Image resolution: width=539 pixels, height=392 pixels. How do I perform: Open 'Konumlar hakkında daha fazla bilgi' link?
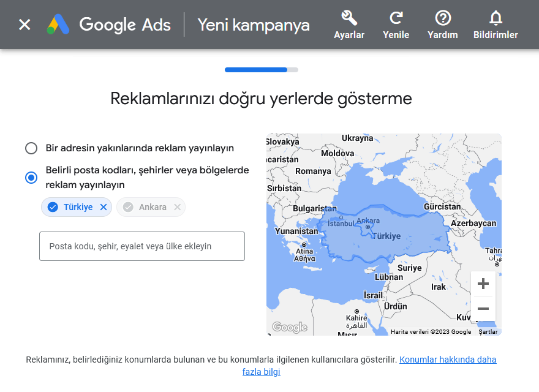(x=369, y=366)
